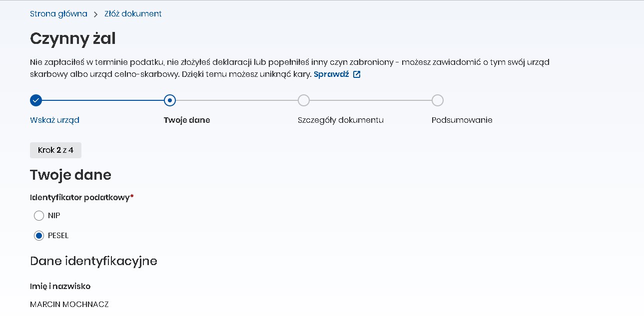Click the Twoje dane step label
The width and height of the screenshot is (644, 316).
[187, 120]
